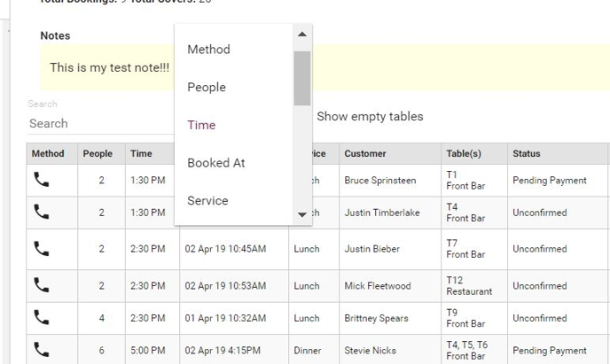Click phone icon in Brittney Spears row
The width and height of the screenshot is (610, 364).
coord(42,317)
